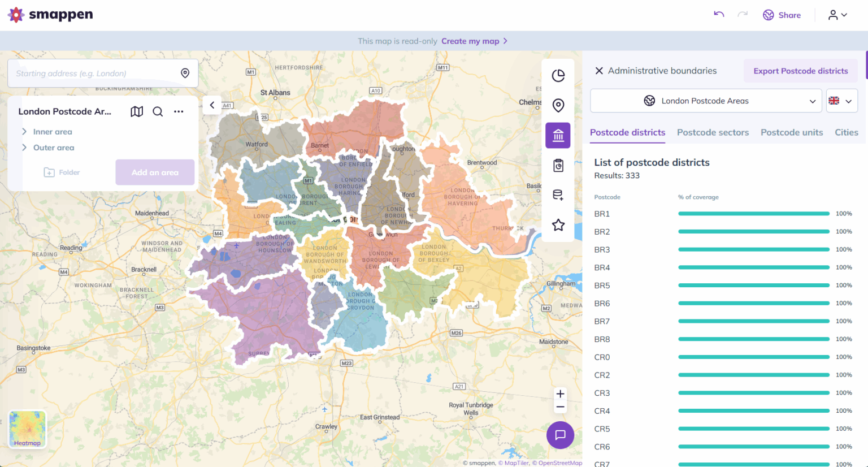Open the favorites star tool
Viewport: 868px width, 467px height.
tap(558, 224)
